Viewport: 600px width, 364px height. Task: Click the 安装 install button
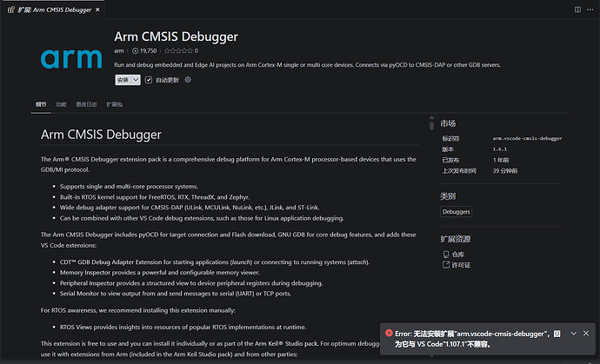coord(123,80)
